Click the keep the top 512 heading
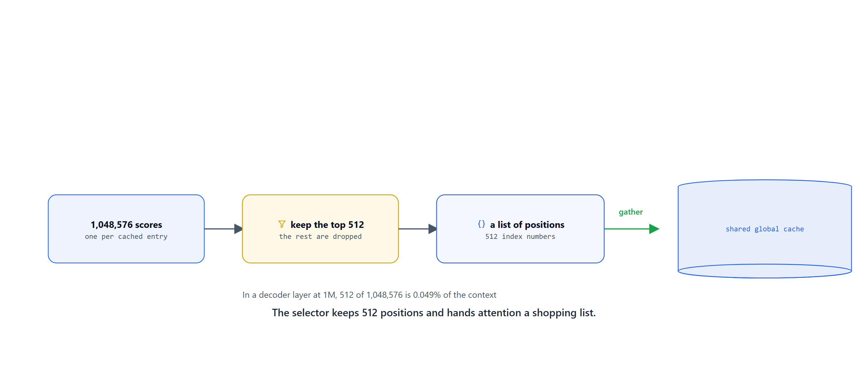 (327, 224)
